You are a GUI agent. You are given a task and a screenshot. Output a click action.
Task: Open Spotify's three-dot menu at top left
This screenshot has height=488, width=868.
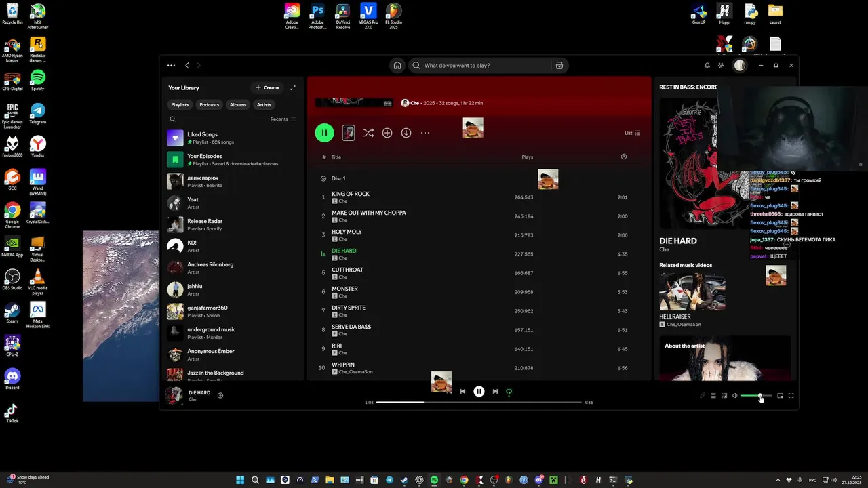point(171,66)
